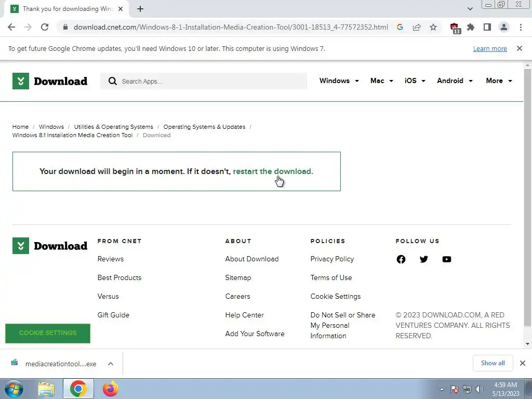The image size is (532, 399).
Task: Close the 'Thank you for downloading' tab
Action: point(121,9)
